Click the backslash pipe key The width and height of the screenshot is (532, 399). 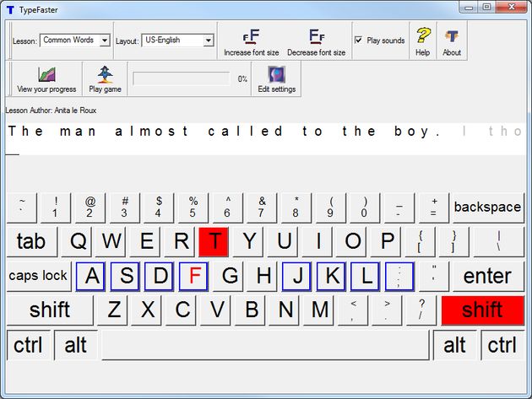coord(499,242)
